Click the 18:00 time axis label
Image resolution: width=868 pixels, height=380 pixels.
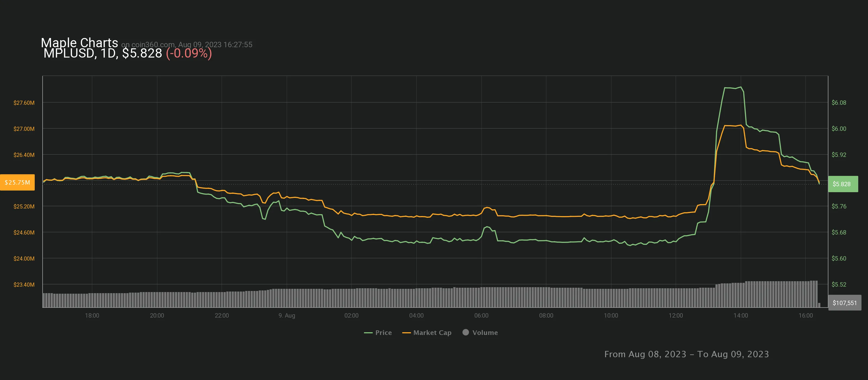tap(92, 316)
